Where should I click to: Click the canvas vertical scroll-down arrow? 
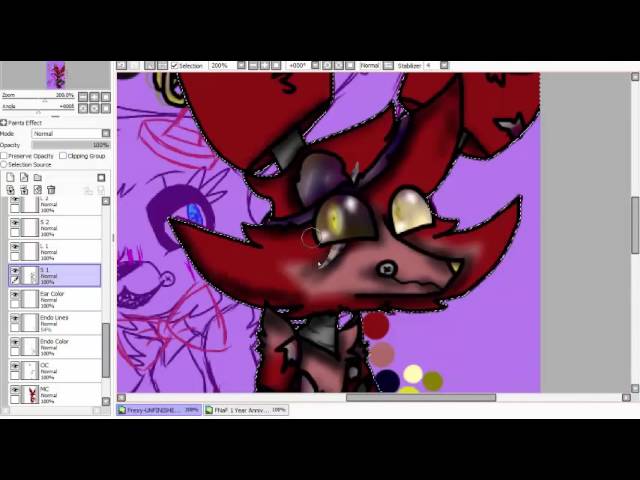click(635, 388)
